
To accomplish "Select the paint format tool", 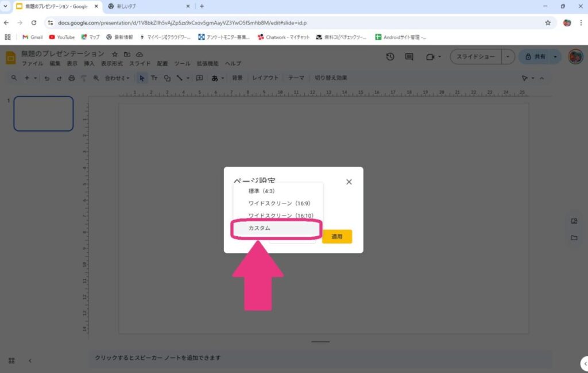I will 84,78.
